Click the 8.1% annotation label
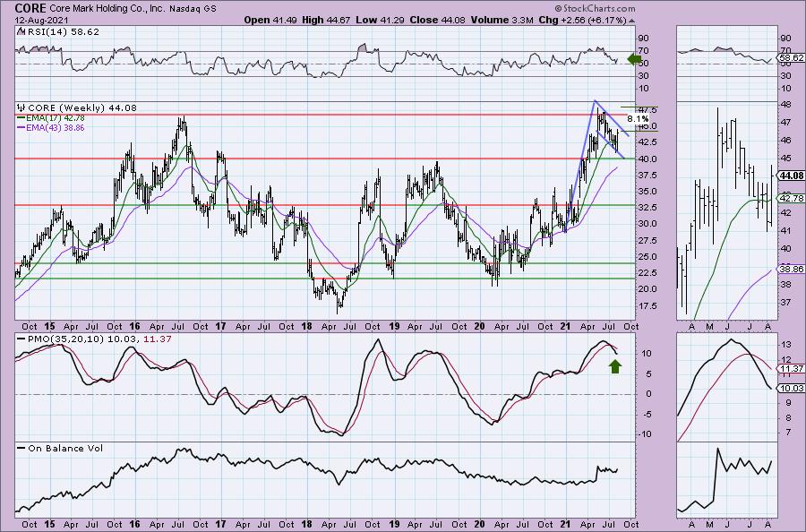Viewport: 806px width, 532px height. 638,119
